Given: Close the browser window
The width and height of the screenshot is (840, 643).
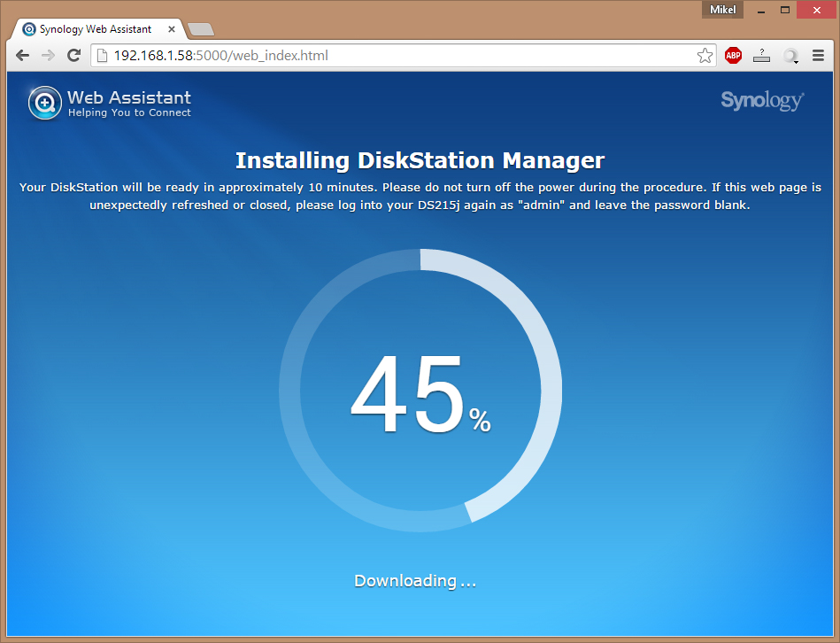Looking at the screenshot, I should [x=816, y=10].
